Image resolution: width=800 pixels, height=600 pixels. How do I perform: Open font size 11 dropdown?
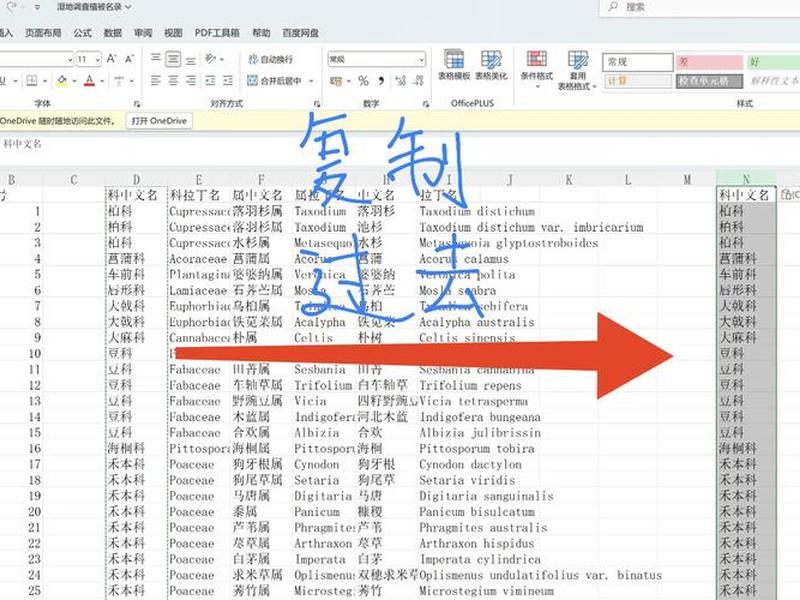[x=97, y=60]
